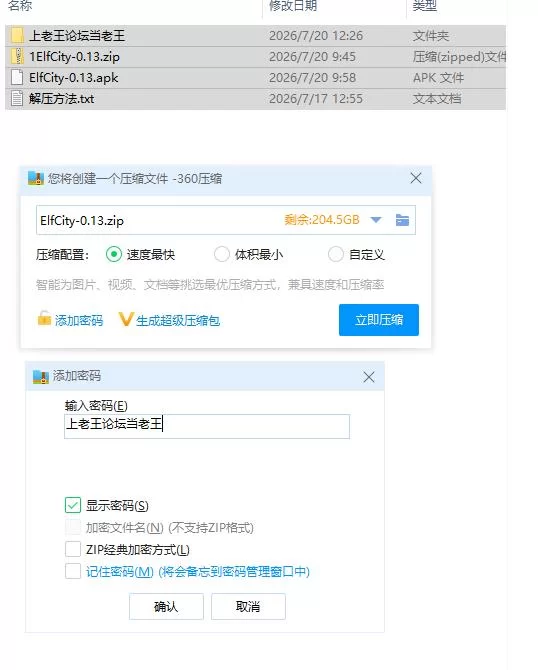Click the 压缩(zipped)文件 type cell
538x670 pixels.
[459, 56]
